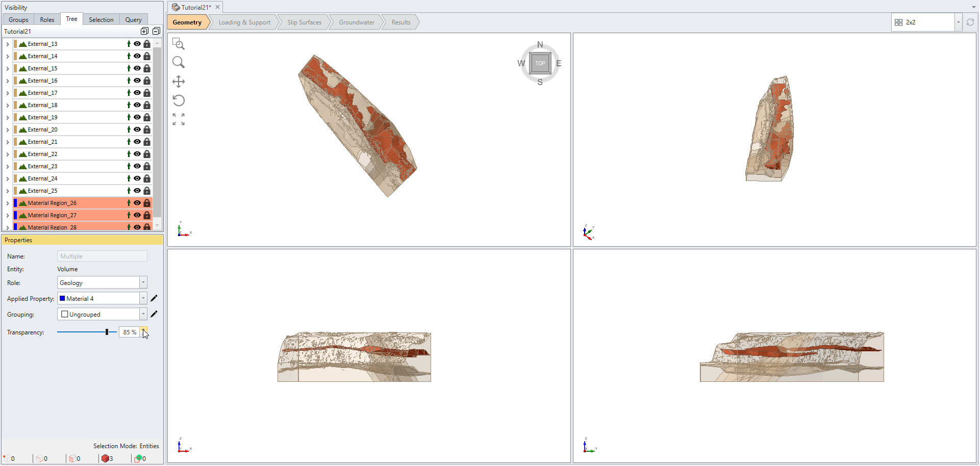Click the Zoom Extents icon

[x=179, y=118]
